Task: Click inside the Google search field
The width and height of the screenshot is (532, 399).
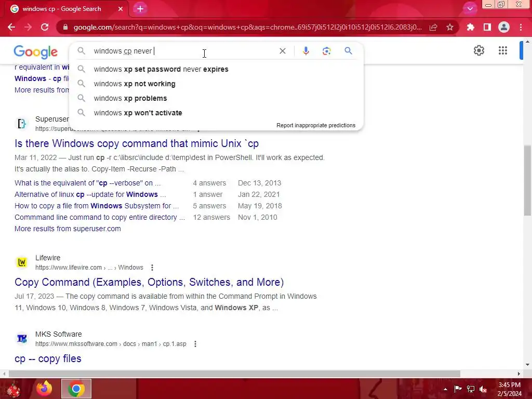Action: (183, 51)
